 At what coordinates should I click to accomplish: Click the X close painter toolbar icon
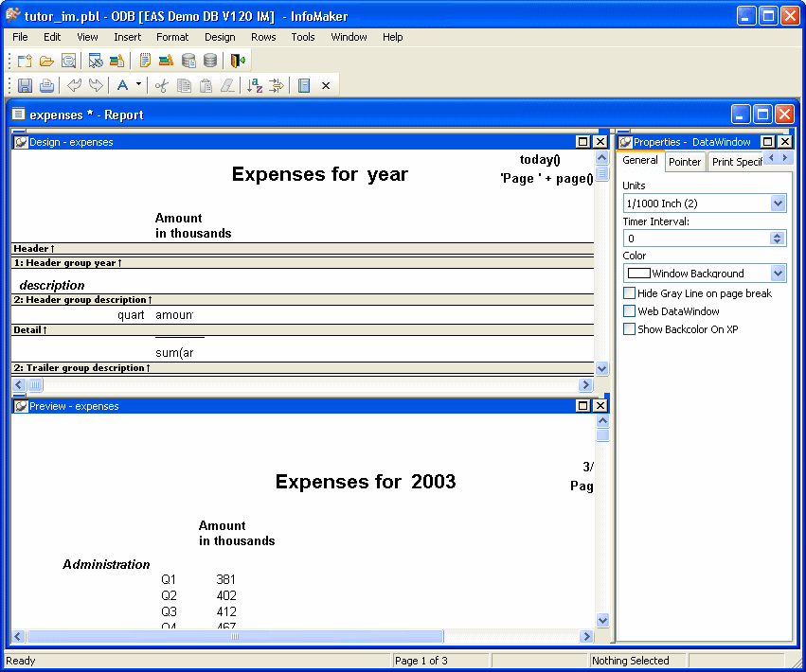point(326,86)
